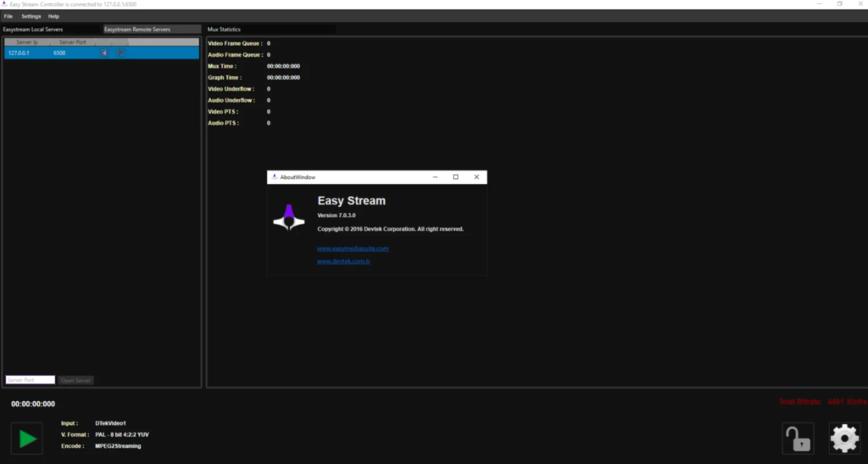The image size is (868, 464).
Task: Select the Easystream Local Servers tab
Action: pos(33,29)
